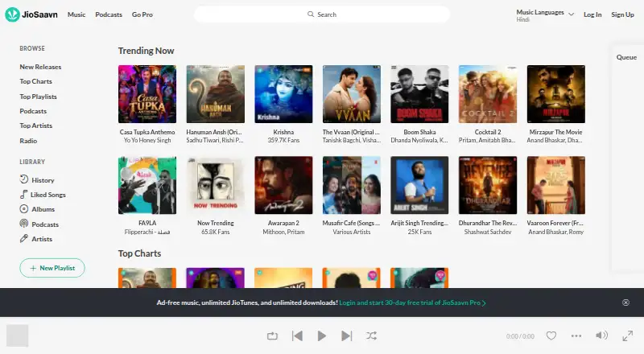Image resolution: width=644 pixels, height=354 pixels.
Task: Open The Vvaan album cover
Action: [352, 94]
